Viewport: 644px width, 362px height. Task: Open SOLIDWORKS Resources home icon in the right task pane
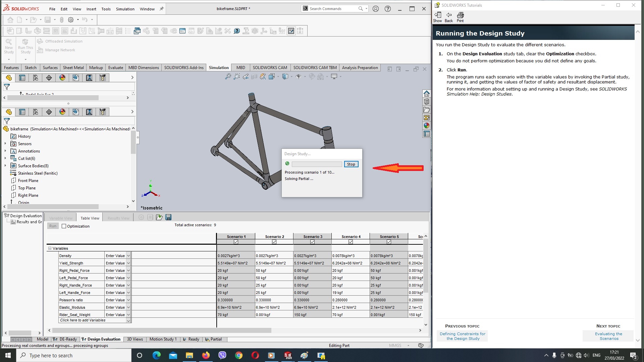coord(427,94)
